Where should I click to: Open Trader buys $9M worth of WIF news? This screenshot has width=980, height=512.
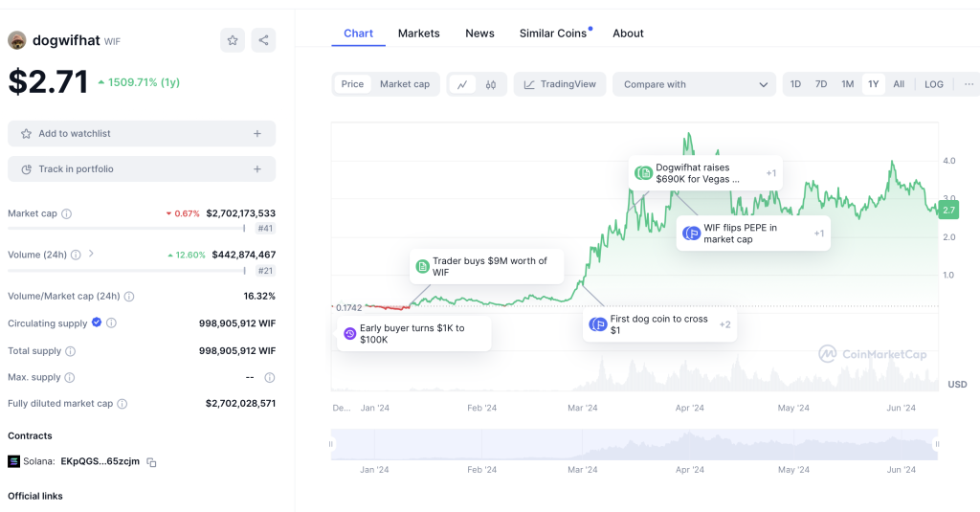click(x=487, y=266)
